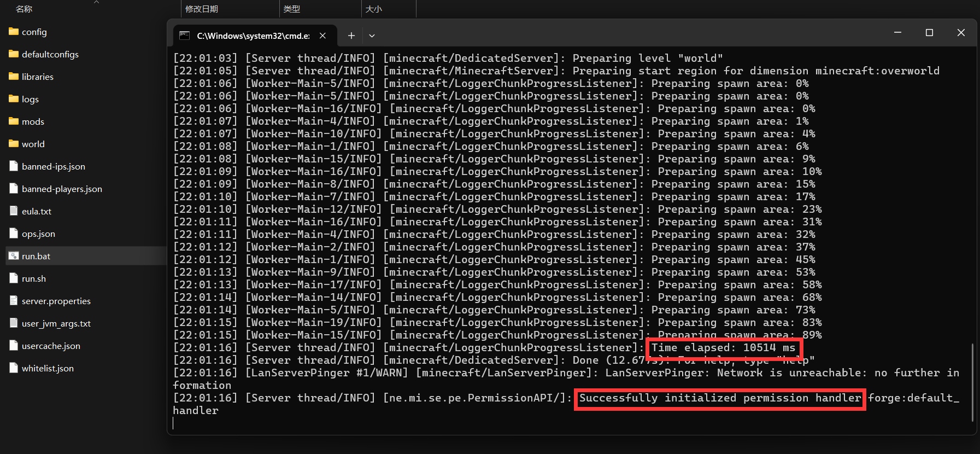Open the config folder icon
Screen dimensions: 980x454
click(14, 32)
